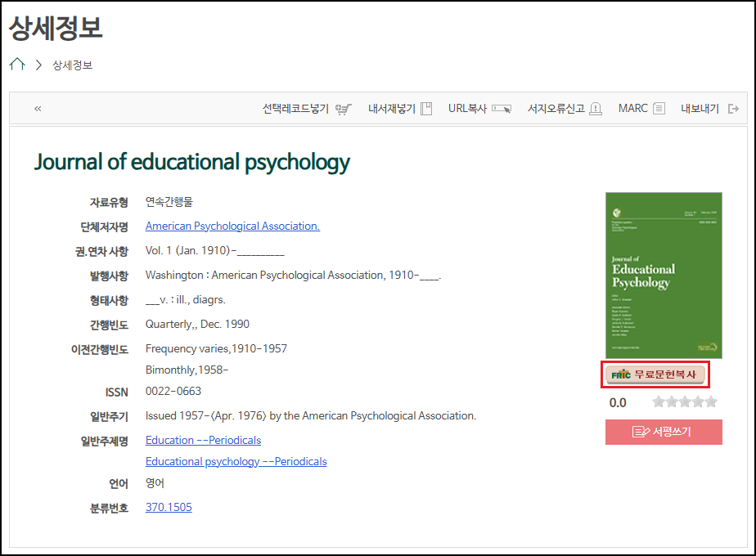Open classification number 370.1505 link
Image resolution: width=756 pixels, height=556 pixels.
(x=169, y=507)
